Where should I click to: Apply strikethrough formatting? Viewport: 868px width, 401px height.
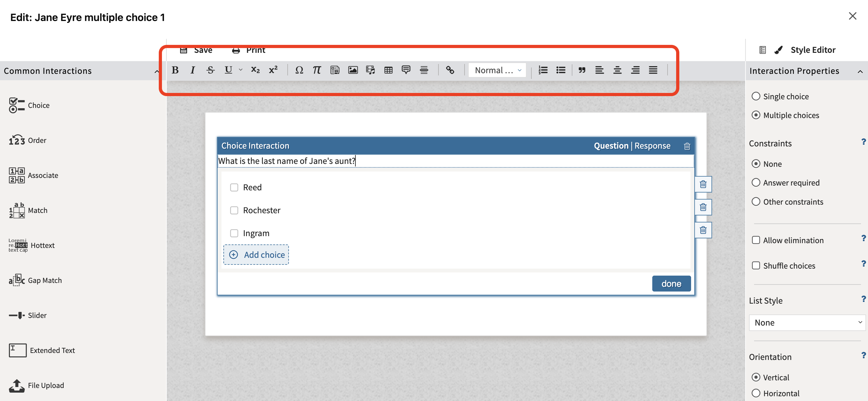(x=211, y=70)
